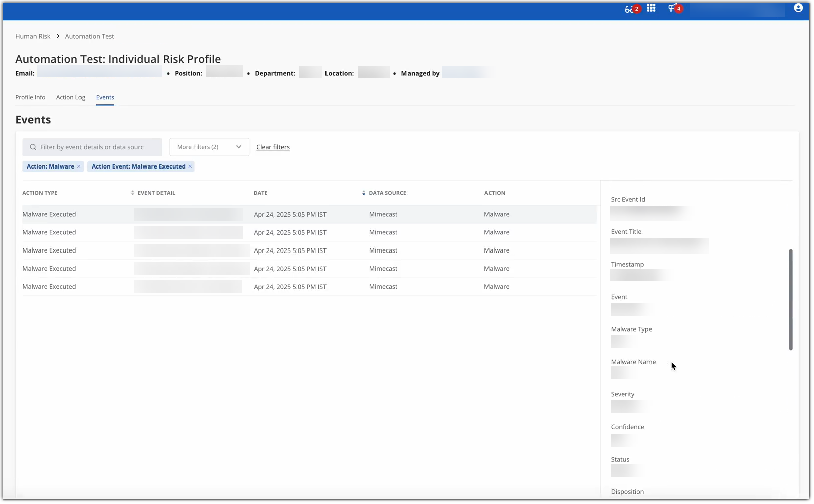The image size is (814, 504).
Task: Click the details panel vertical scrollbar
Action: (x=790, y=299)
